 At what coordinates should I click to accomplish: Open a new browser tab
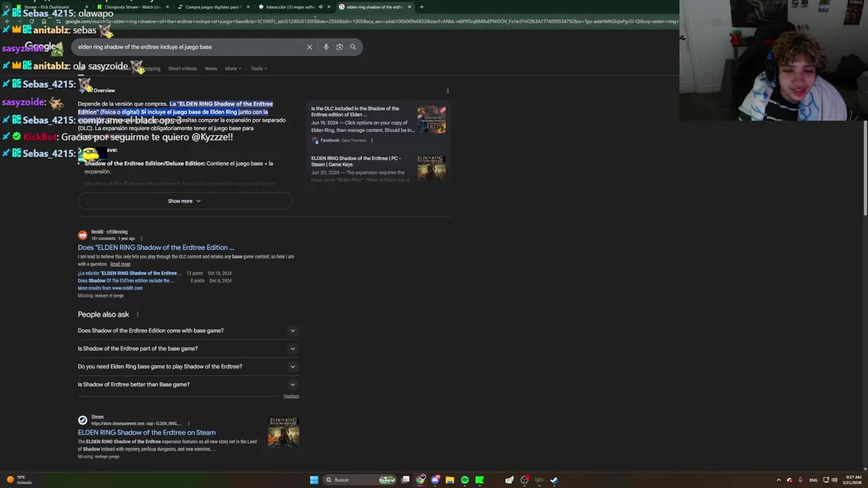point(421,7)
